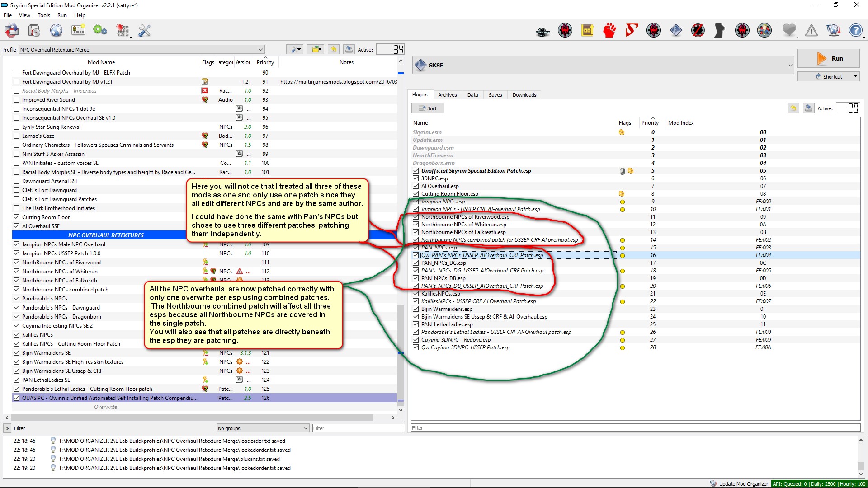Click the warning triangle problems icon
Viewport: 868px width, 488px height.
(x=811, y=31)
